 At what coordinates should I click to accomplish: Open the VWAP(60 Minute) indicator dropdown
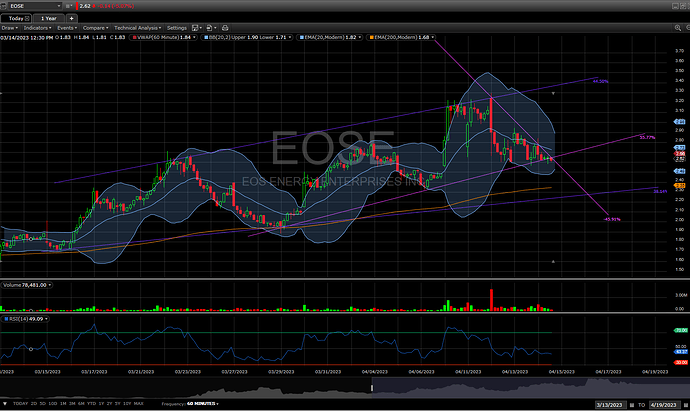tap(194, 37)
